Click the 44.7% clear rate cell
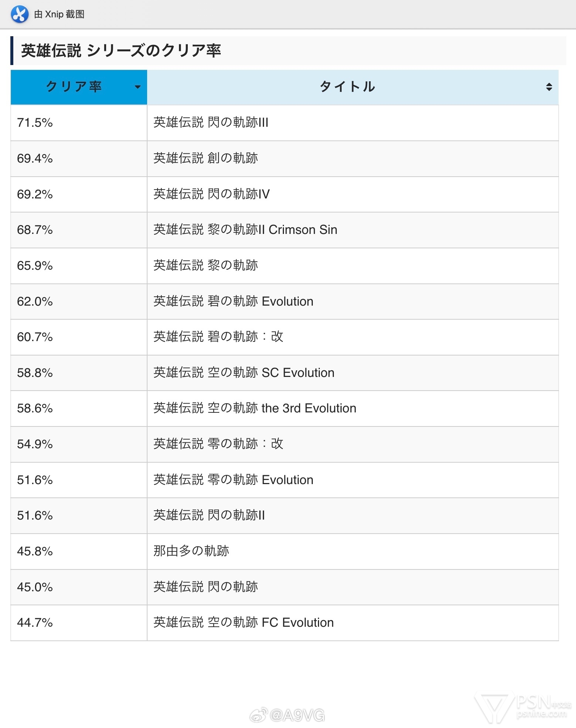Image resolution: width=576 pixels, height=728 pixels. pyautogui.click(x=79, y=623)
